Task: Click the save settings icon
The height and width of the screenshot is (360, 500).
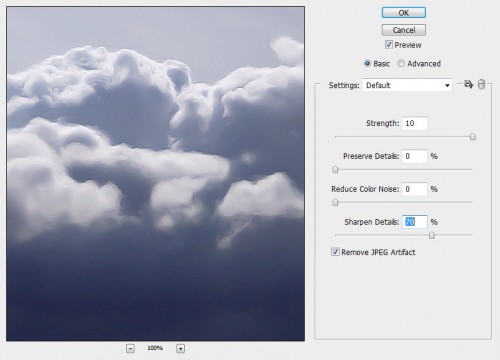Action: (468, 84)
